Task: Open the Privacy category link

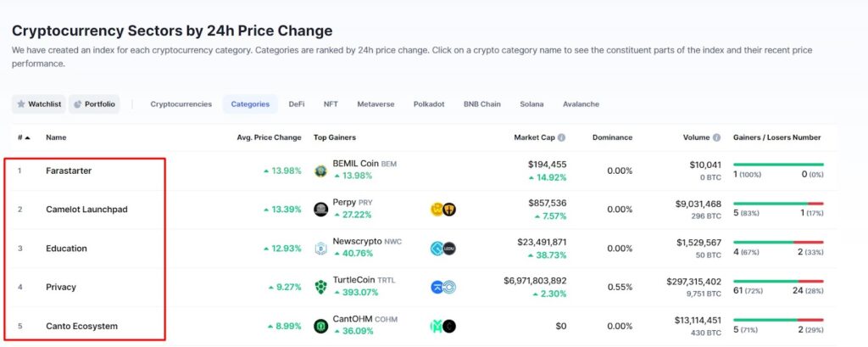Action: coord(61,287)
